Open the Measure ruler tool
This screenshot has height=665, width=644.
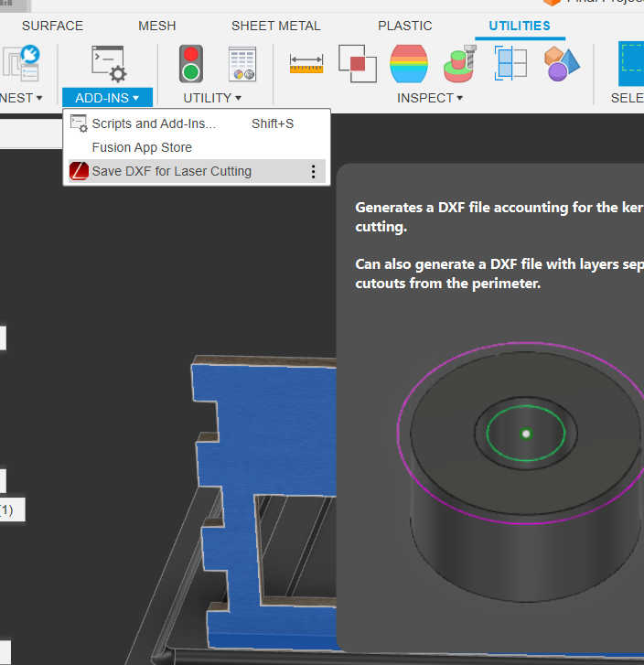pos(306,63)
